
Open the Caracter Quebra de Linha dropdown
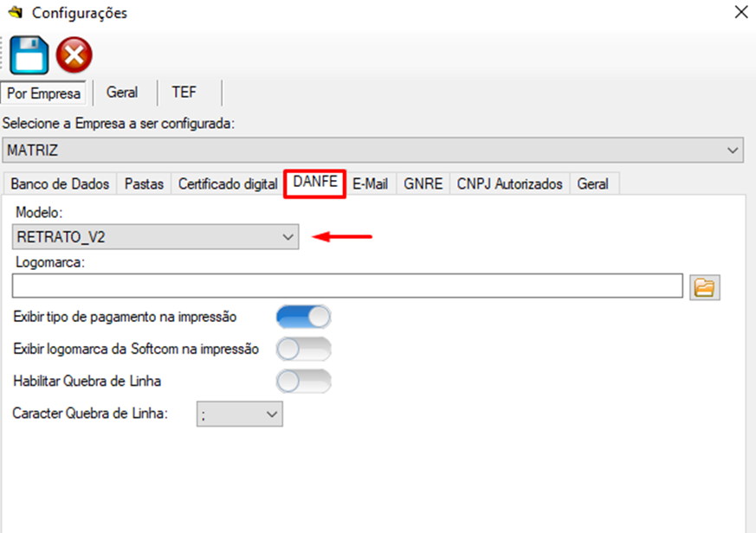point(240,414)
